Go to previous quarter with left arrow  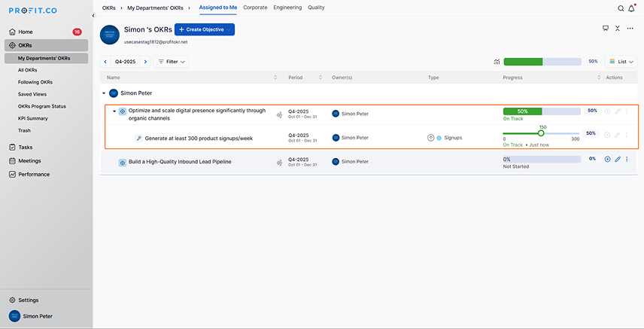(105, 62)
